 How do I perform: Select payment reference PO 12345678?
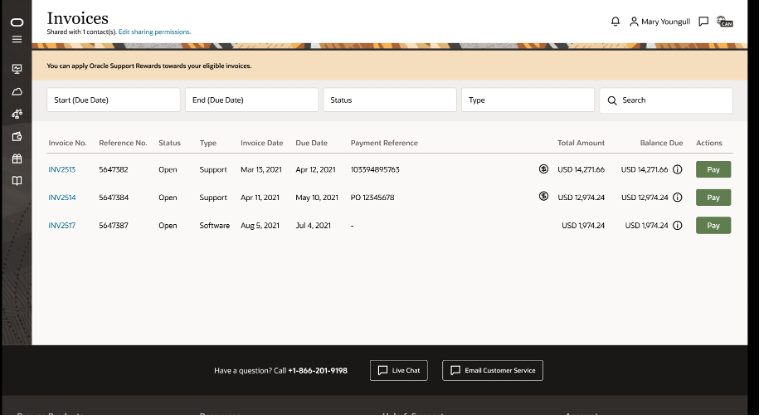(x=372, y=197)
